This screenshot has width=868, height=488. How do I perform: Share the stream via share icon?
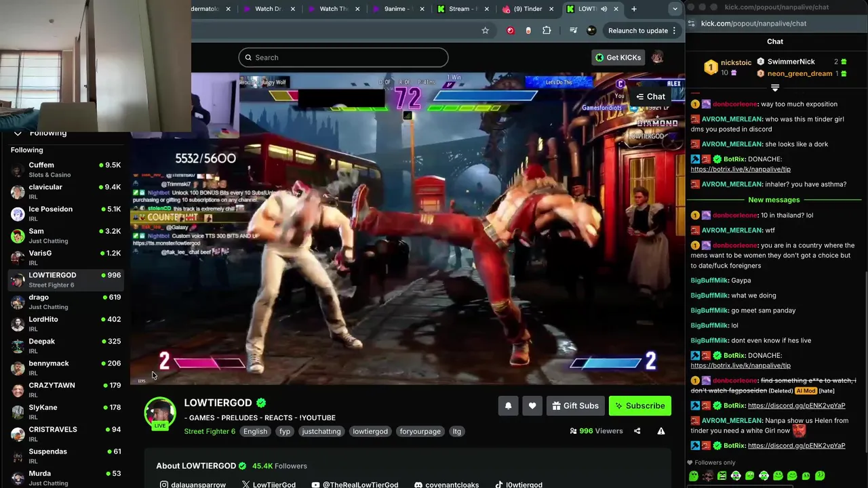[637, 431]
